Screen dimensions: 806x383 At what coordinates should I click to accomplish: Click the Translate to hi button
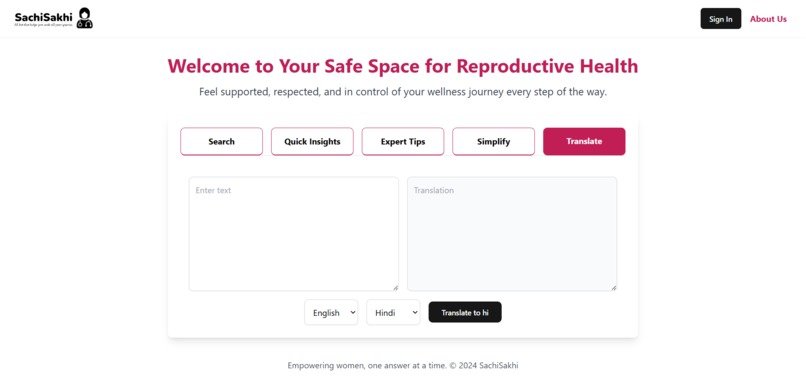(x=465, y=312)
